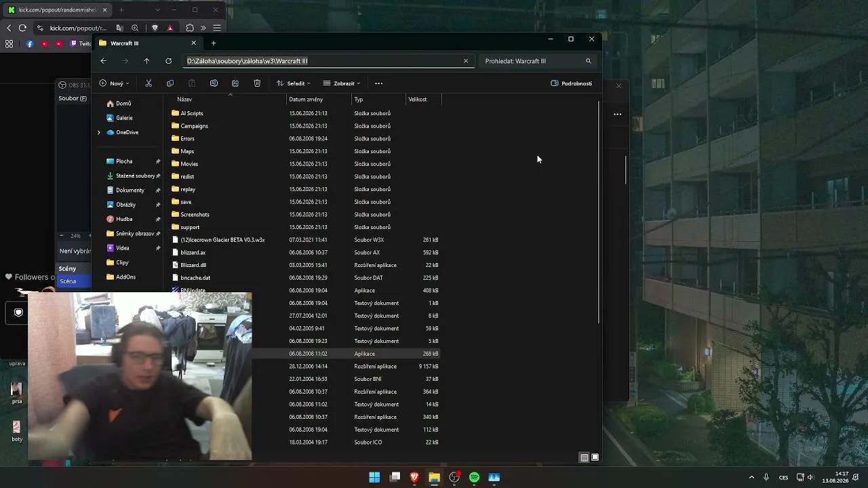Click the CES keyboard language indicator
The image size is (868, 488).
(784, 477)
